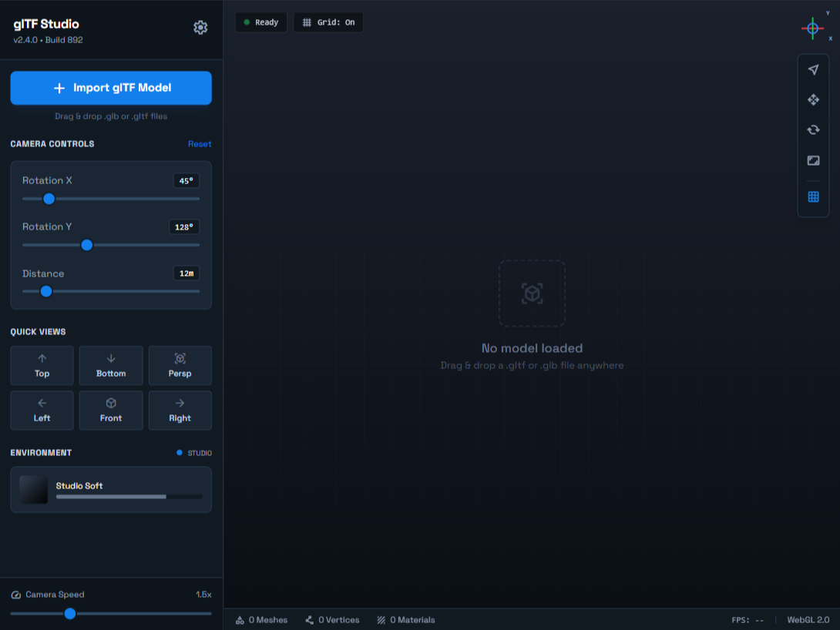Viewport: 840px width, 630px height.
Task: Switch to Top quick view
Action: point(42,365)
